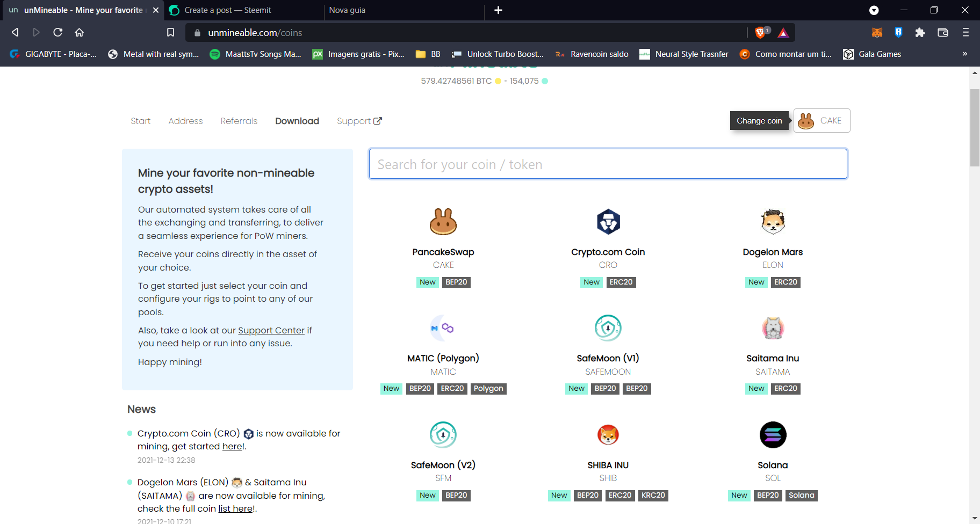
Task: Click the Polygon tag under MATIC
Action: coord(488,389)
